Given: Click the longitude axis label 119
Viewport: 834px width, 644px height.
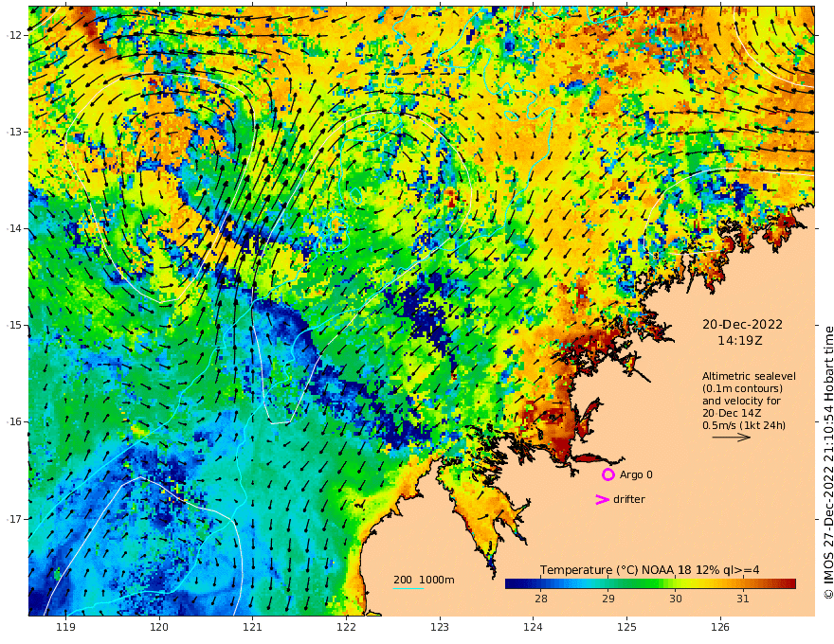Looking at the screenshot, I should click(66, 627).
